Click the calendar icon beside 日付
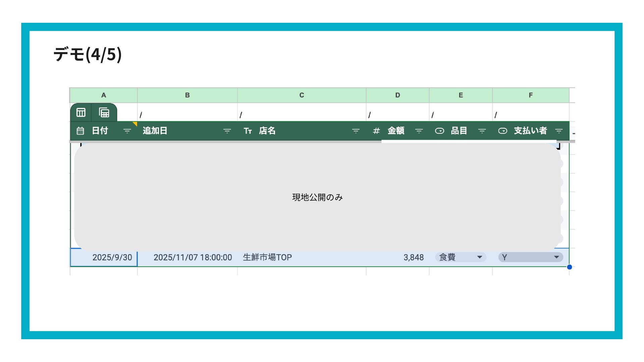The width and height of the screenshot is (644, 362). 80,131
